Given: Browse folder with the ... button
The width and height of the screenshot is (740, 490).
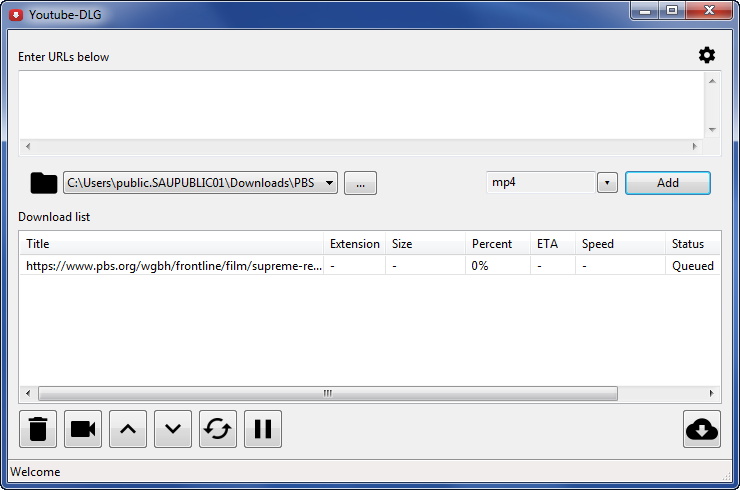Looking at the screenshot, I should tap(361, 183).
